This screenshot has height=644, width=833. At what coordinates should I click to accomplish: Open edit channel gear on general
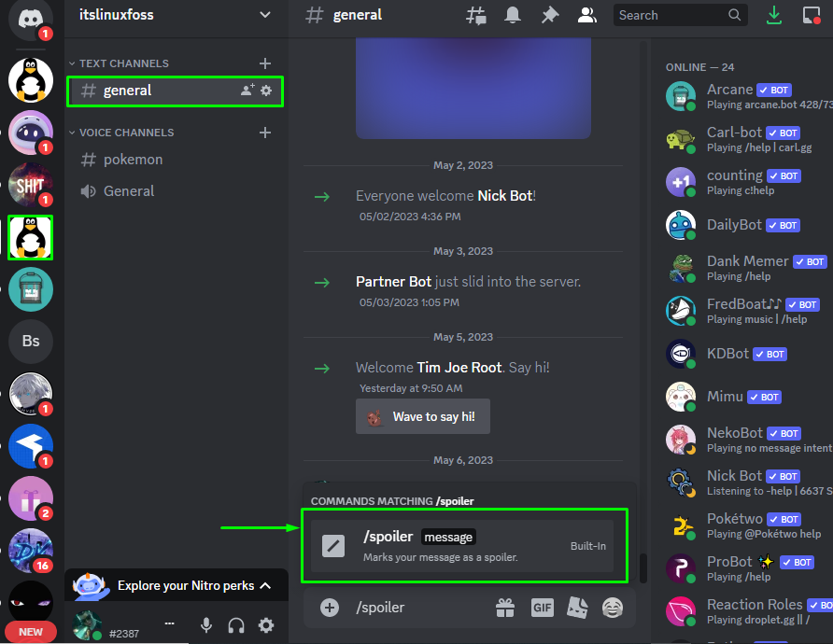[x=266, y=91]
